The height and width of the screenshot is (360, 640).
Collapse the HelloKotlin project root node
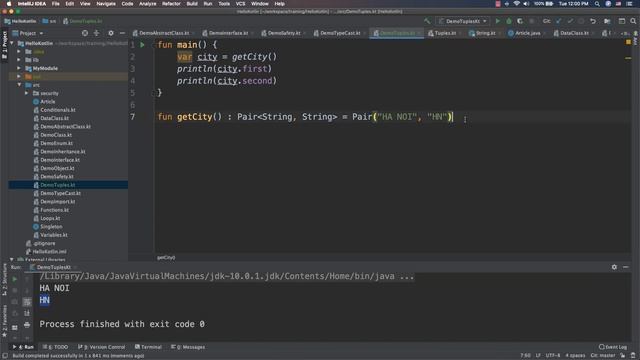click(x=12, y=43)
